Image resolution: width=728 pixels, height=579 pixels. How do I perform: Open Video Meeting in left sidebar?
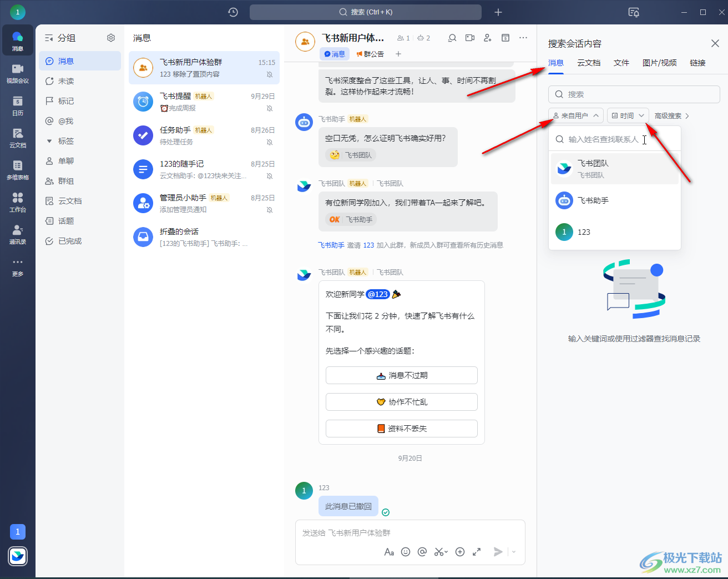pyautogui.click(x=18, y=73)
